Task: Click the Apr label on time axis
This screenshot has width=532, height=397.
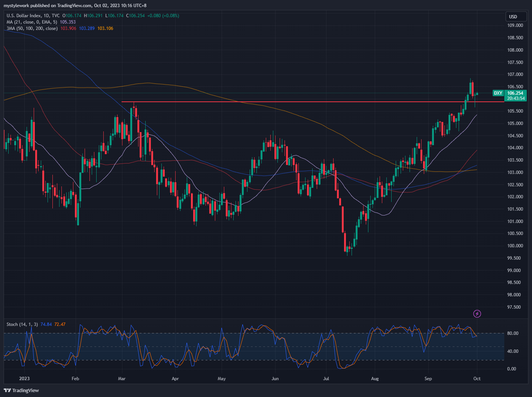Action: (175, 379)
